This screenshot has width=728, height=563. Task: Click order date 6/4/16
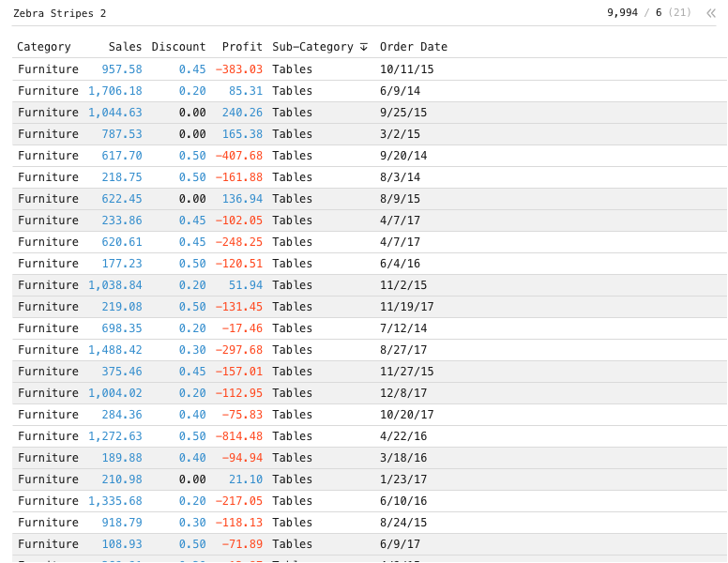pos(401,264)
